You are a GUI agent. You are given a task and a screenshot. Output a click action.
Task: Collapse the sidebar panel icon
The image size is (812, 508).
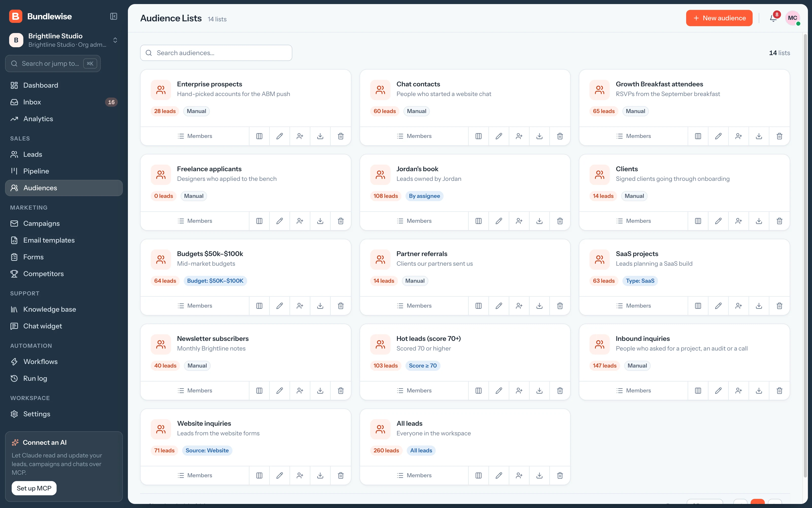click(x=114, y=17)
